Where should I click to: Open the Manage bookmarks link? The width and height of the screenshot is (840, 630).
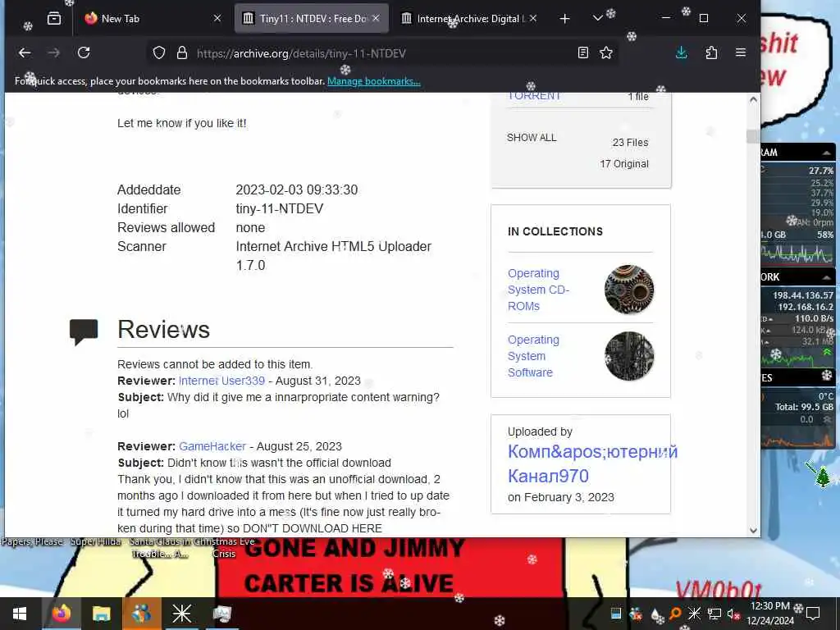click(374, 81)
